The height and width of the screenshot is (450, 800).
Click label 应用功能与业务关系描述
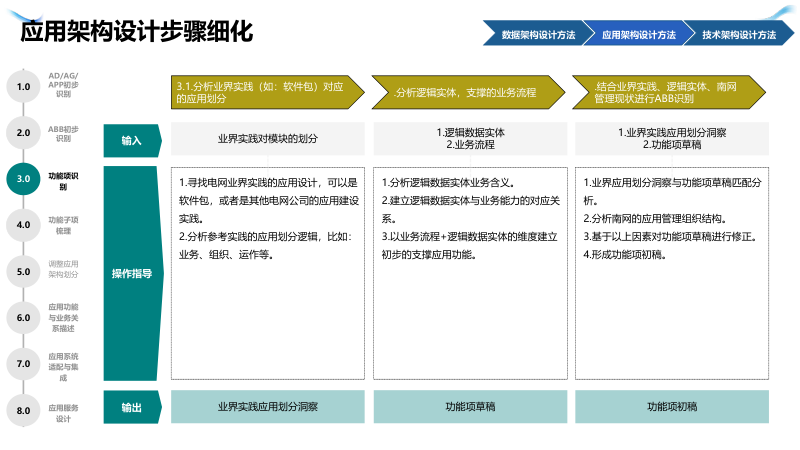(x=63, y=317)
